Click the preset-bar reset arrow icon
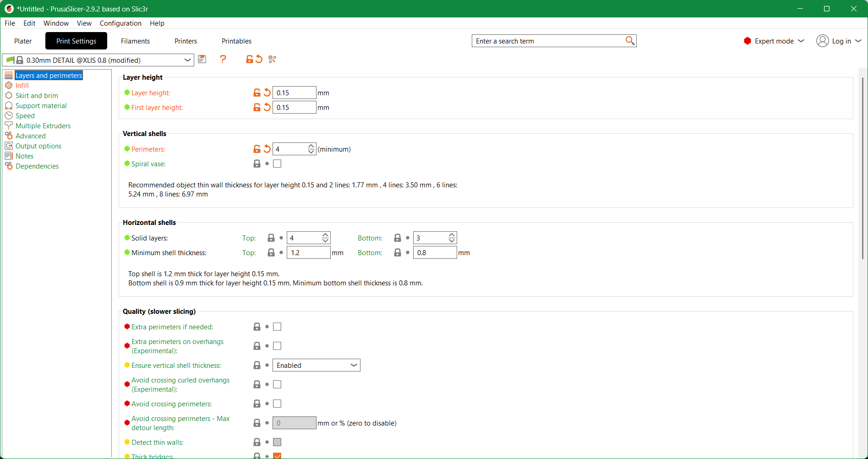868x459 pixels. [x=259, y=59]
